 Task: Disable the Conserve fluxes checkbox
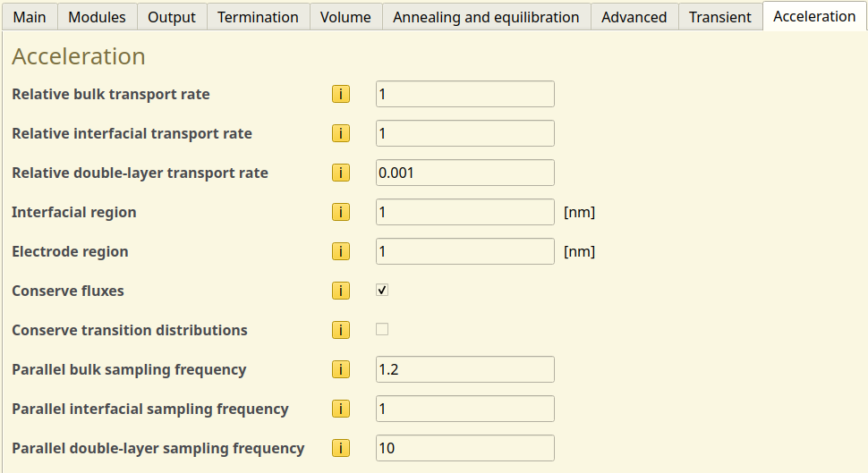point(382,291)
